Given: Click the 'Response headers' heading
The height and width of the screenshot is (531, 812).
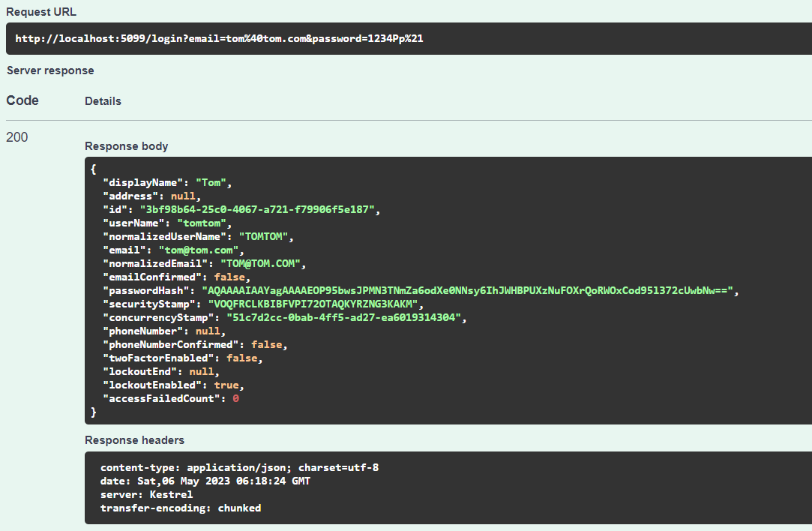Looking at the screenshot, I should click(135, 439).
